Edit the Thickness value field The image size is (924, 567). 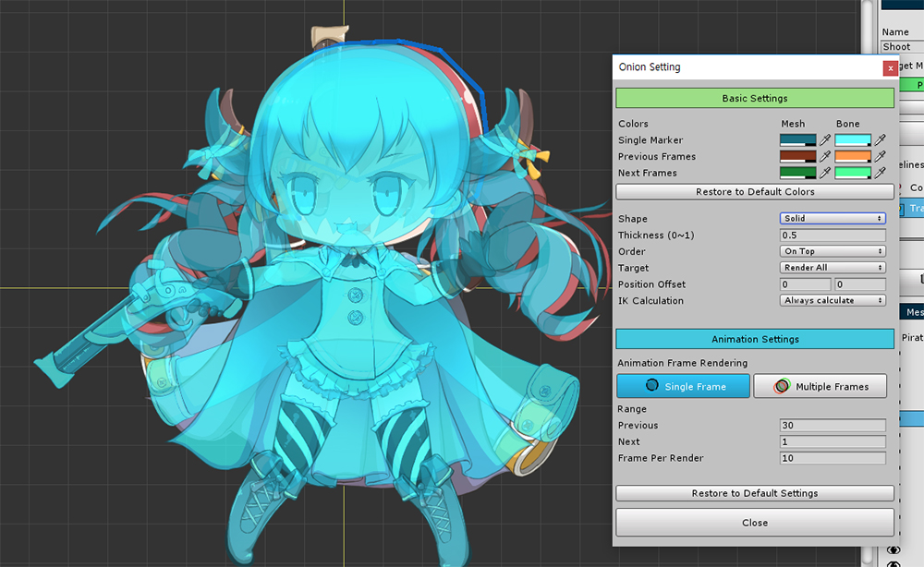coord(833,235)
